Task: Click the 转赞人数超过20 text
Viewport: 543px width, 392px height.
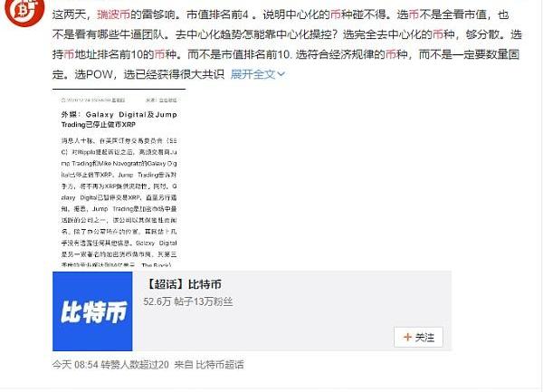Action: tap(135, 365)
